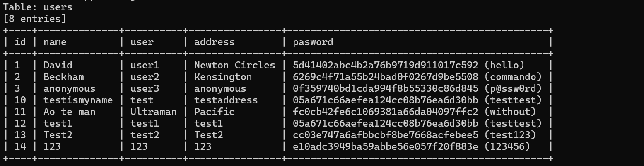Click the "name" column header
Viewport: 644px width, 166px height.
(x=55, y=42)
